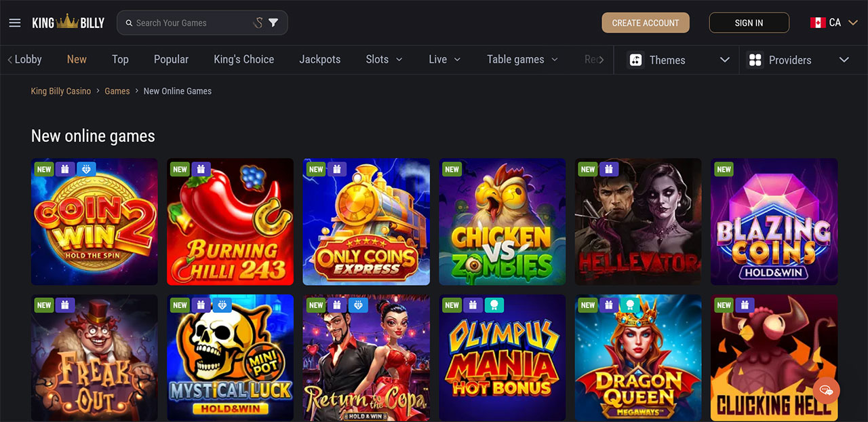Click the CREATE ACCOUNT button
Screen dimensions: 868x422
pos(646,22)
